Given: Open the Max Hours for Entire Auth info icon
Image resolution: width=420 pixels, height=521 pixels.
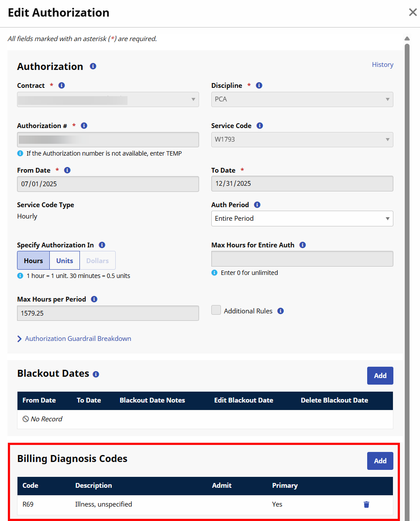Looking at the screenshot, I should (303, 245).
